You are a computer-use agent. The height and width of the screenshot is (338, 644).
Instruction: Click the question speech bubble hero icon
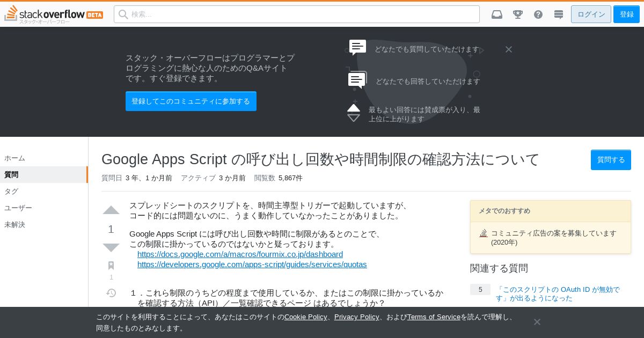pyautogui.click(x=357, y=47)
